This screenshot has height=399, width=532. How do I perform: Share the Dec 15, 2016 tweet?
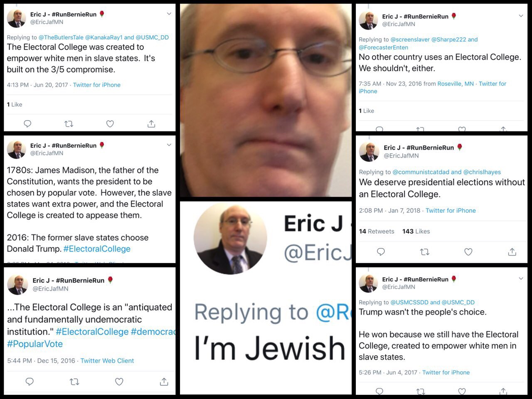[x=164, y=381]
